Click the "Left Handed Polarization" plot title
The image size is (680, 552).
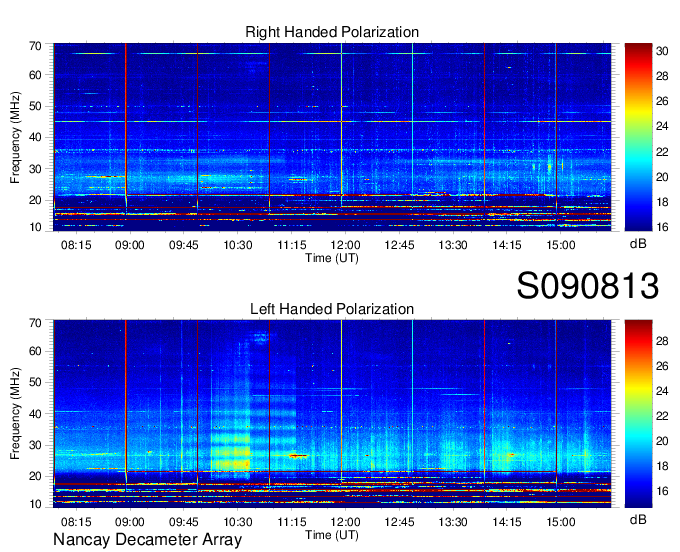[332, 309]
